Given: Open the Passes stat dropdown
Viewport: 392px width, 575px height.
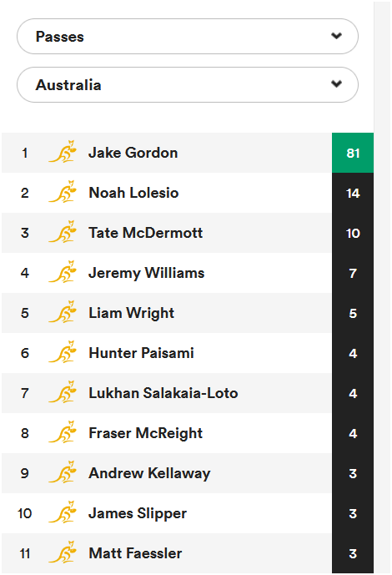Looking at the screenshot, I should click(x=187, y=37).
